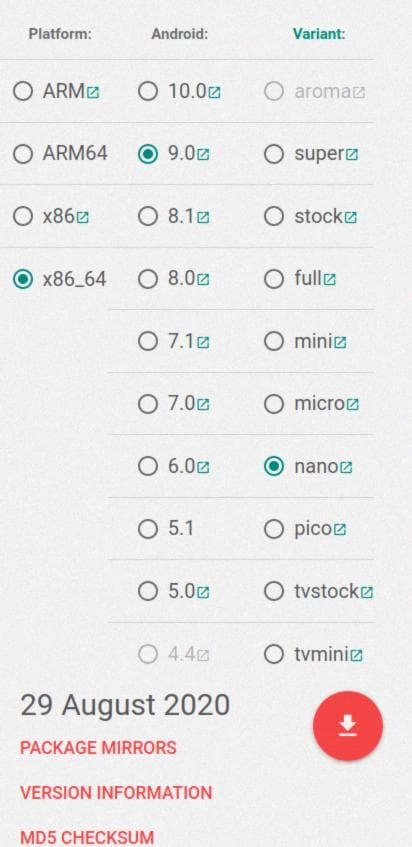The height and width of the screenshot is (847, 412).
Task: Open the info link icon next to super
Action: click(352, 155)
